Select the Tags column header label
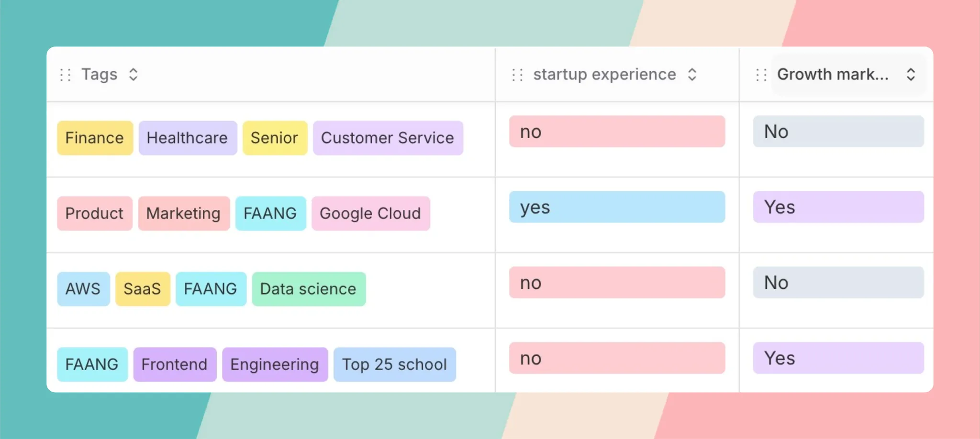Screen dimensions: 980x439 coord(99,75)
